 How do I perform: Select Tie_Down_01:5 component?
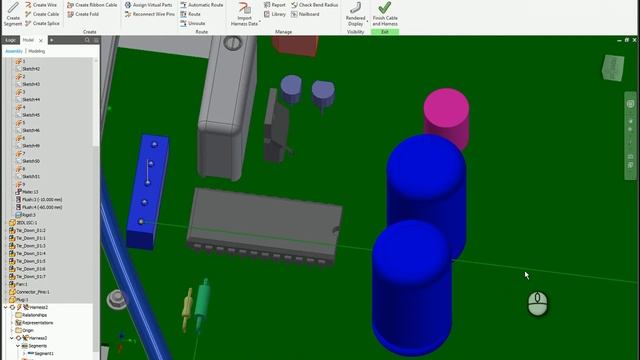[x=31, y=261]
